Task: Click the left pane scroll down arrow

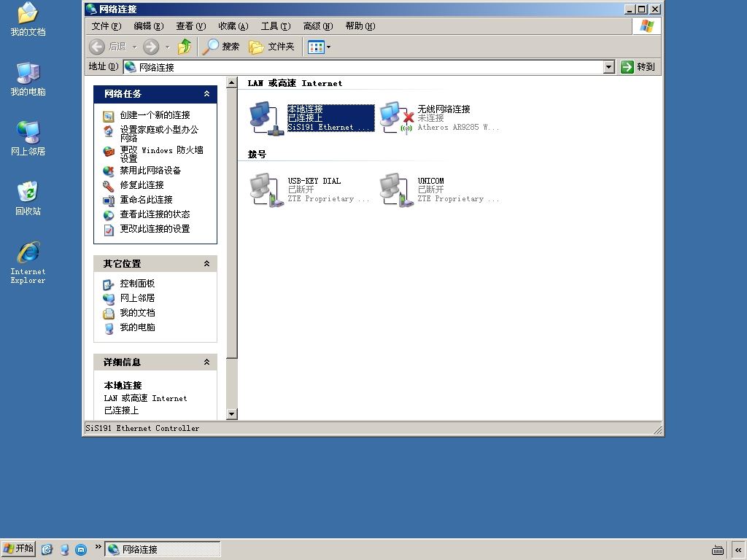Action: [x=231, y=414]
